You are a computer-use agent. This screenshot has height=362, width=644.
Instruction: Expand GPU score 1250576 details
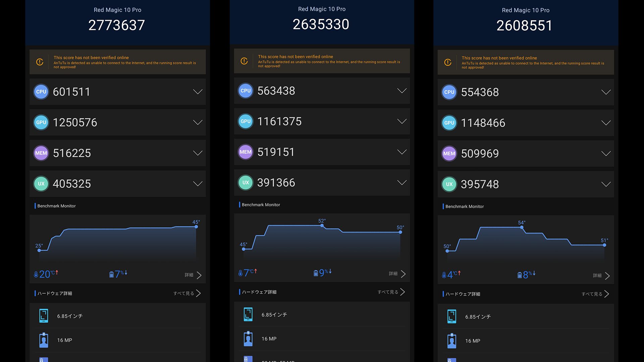click(x=198, y=122)
